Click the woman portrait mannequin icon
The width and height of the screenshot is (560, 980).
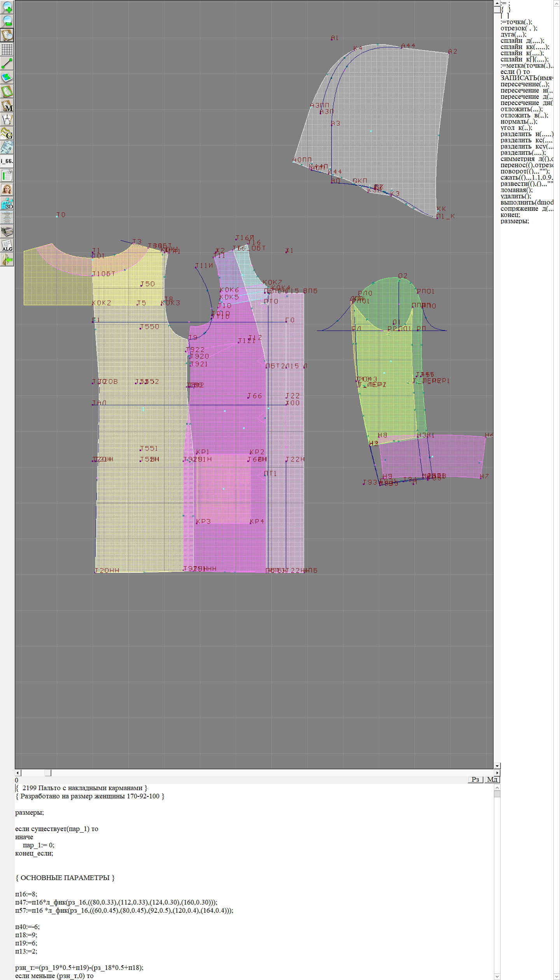[x=7, y=189]
